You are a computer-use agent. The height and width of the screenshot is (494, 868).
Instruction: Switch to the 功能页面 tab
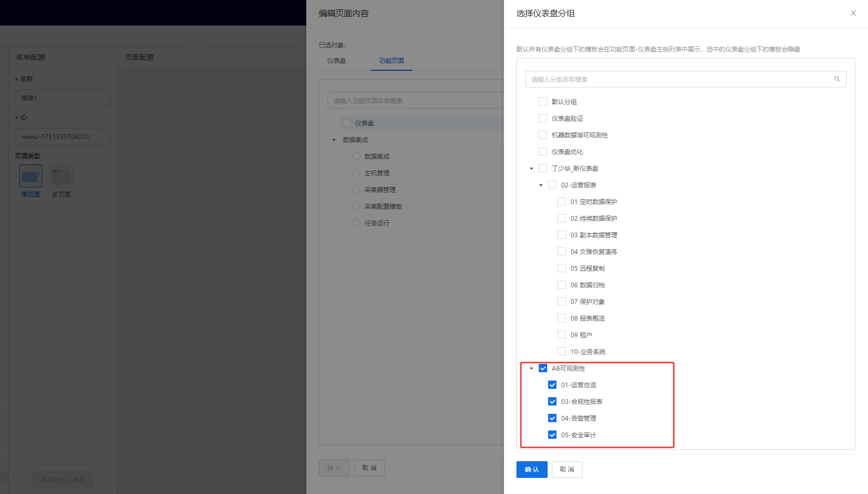pos(392,61)
